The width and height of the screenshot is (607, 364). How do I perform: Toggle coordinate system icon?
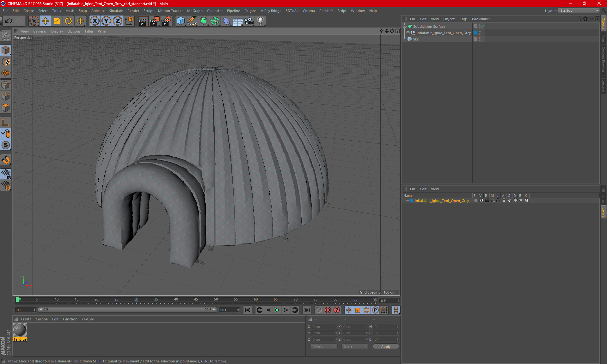tap(129, 21)
